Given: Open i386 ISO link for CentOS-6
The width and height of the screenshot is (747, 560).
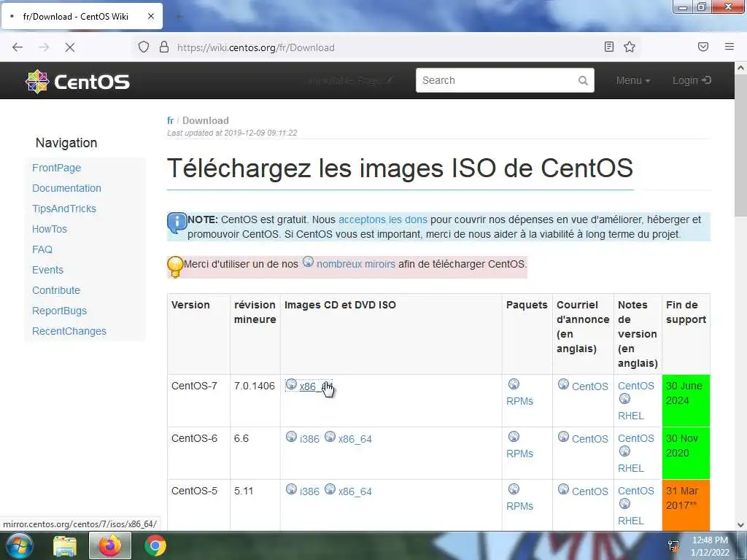Looking at the screenshot, I should 309,438.
